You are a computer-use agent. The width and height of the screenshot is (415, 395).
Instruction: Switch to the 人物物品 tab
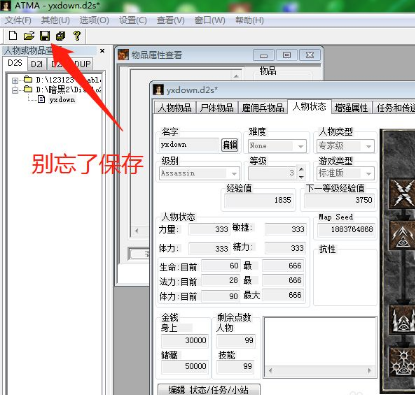point(174,108)
